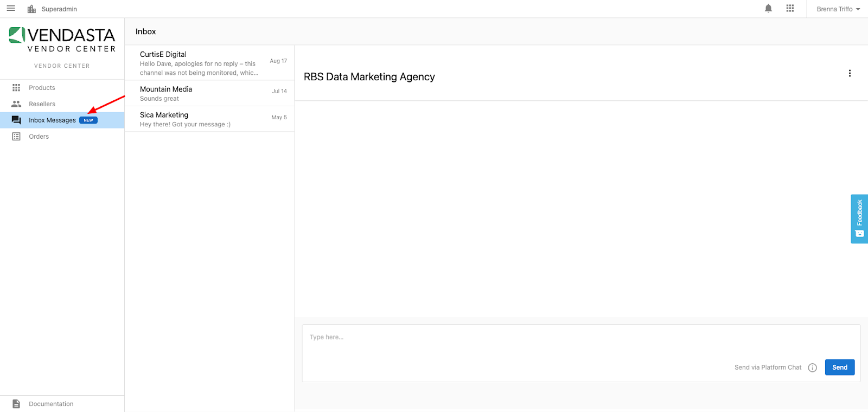
Task: Click the Platform Chat info icon
Action: pos(812,368)
